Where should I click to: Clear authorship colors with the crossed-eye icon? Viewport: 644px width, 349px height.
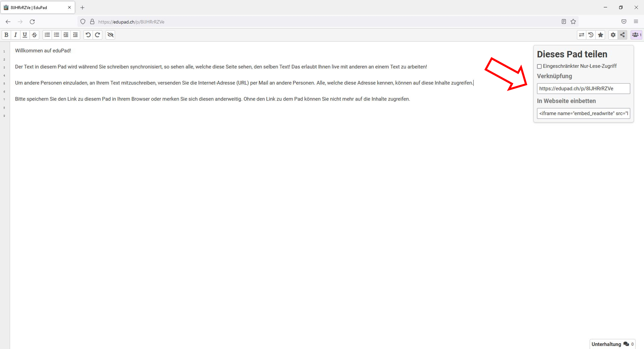point(110,35)
